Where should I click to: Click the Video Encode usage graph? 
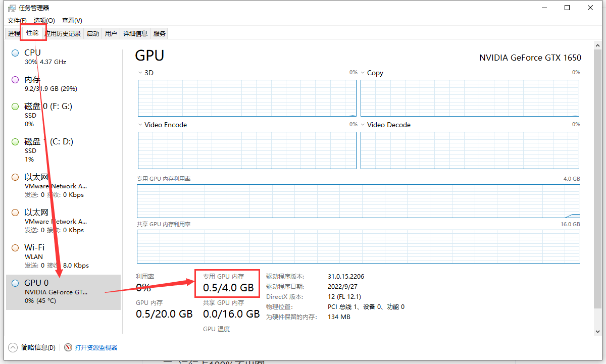247,150
